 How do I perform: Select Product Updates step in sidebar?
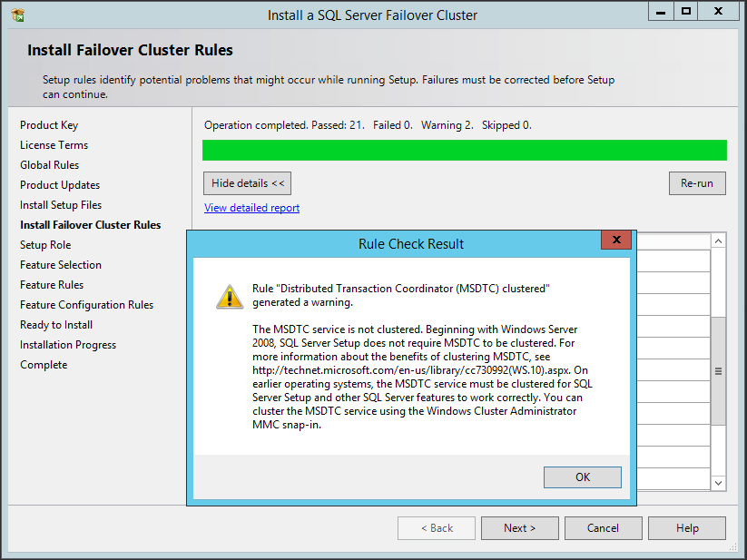click(x=60, y=185)
